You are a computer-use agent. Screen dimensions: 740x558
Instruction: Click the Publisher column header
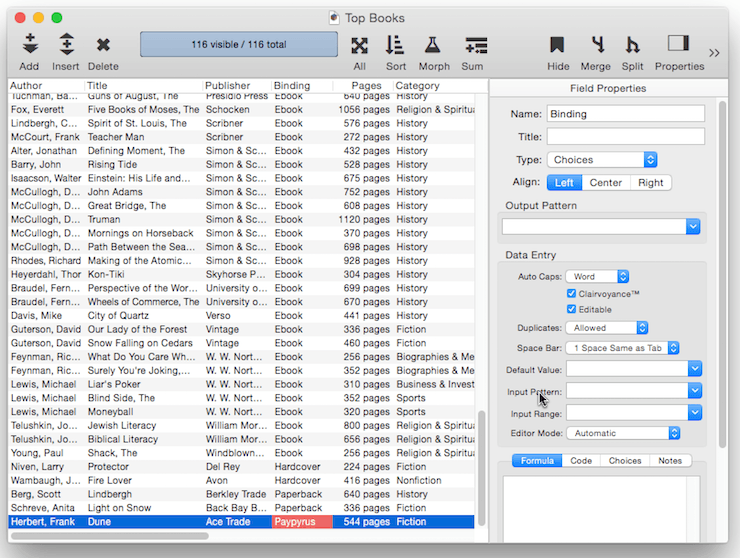[238, 85]
